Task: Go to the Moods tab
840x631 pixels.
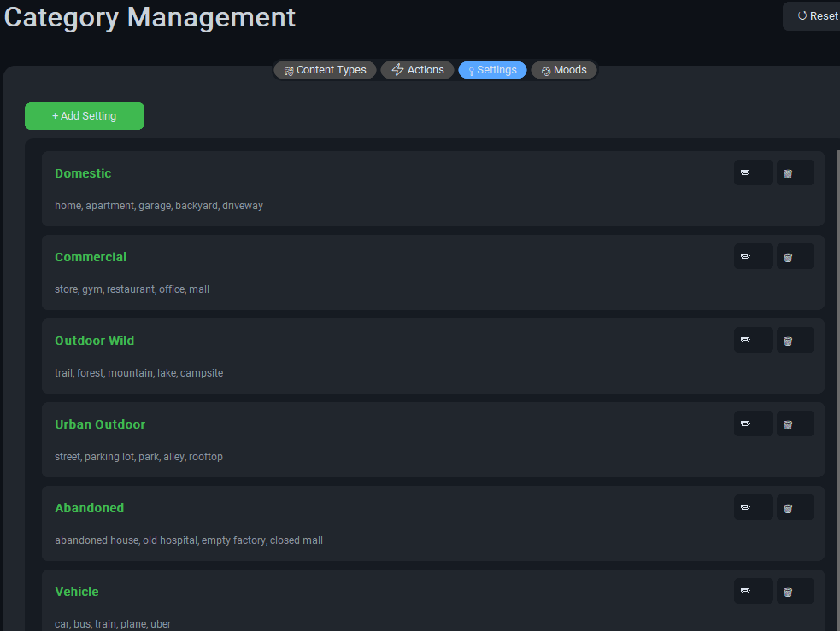Action: pos(564,70)
